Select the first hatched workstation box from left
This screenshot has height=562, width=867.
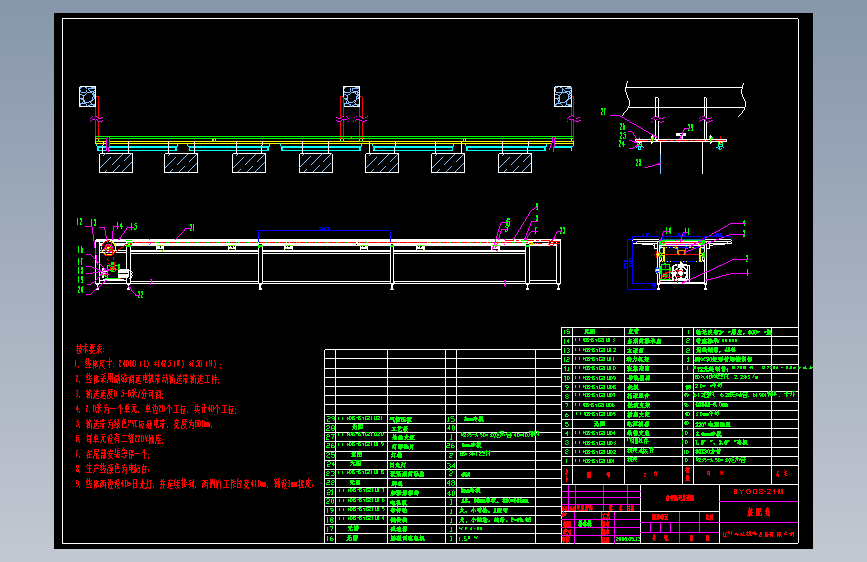[116, 163]
